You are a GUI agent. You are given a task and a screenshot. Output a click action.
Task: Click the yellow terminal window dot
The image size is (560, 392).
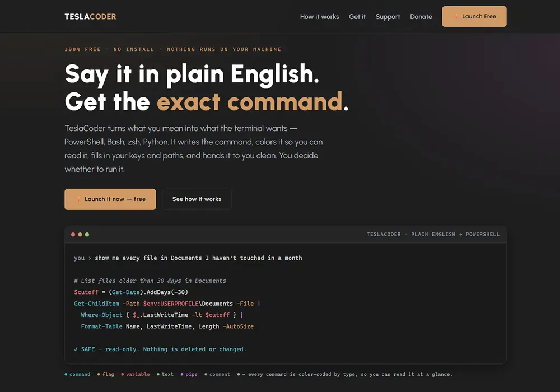(80, 235)
